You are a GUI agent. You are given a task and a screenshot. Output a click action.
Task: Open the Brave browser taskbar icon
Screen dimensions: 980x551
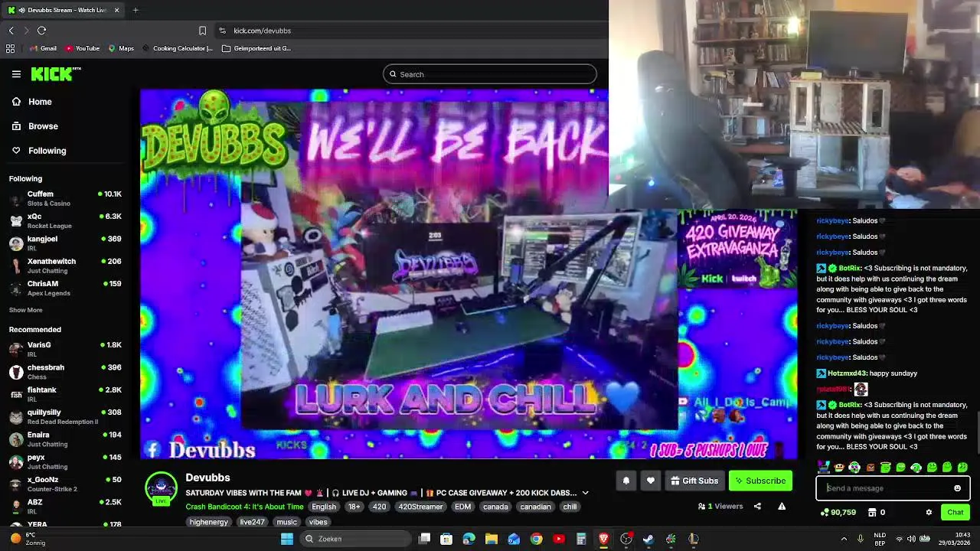[603, 539]
